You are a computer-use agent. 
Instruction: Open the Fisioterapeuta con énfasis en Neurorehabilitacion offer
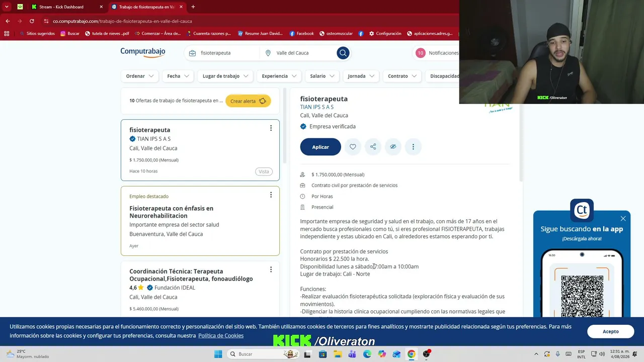coord(171,212)
